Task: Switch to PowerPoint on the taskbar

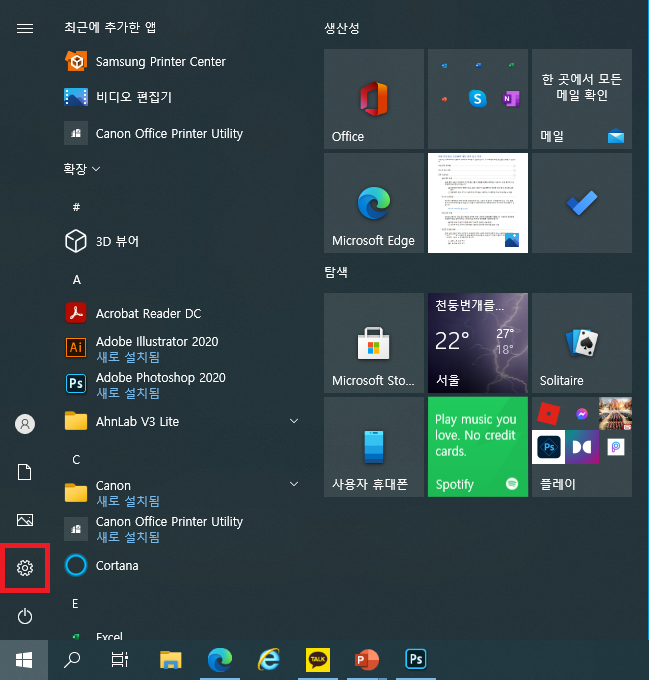Action: point(367,660)
